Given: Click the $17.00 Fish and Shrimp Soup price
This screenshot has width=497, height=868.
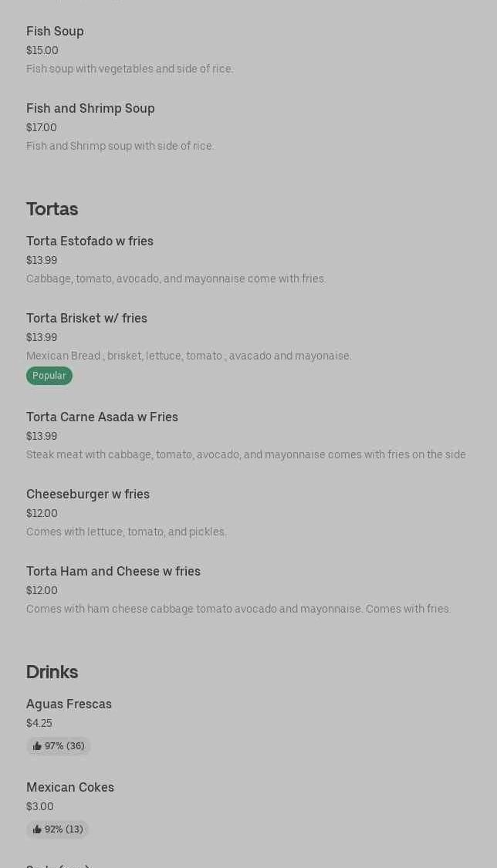Looking at the screenshot, I should point(42,127).
